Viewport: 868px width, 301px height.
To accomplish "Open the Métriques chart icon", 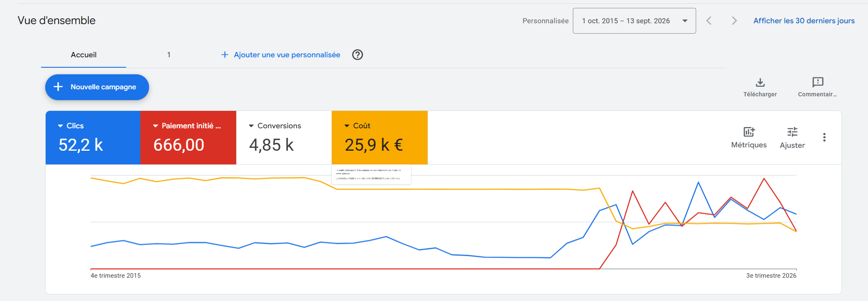I will coord(749,132).
